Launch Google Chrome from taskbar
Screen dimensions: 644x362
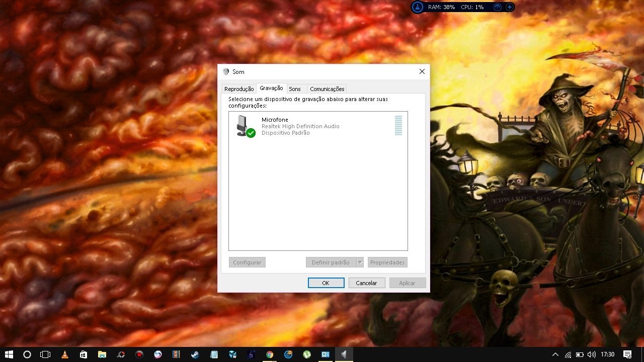(270, 354)
